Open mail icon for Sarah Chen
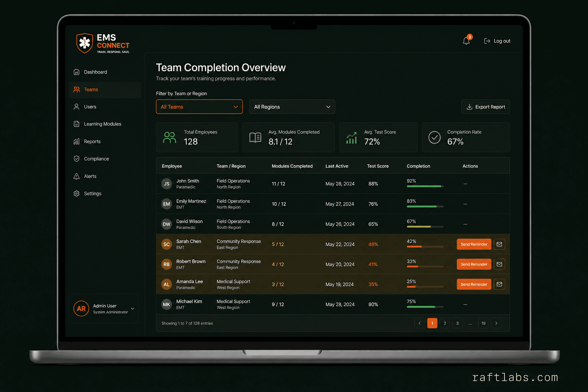588x392 pixels. click(x=499, y=244)
